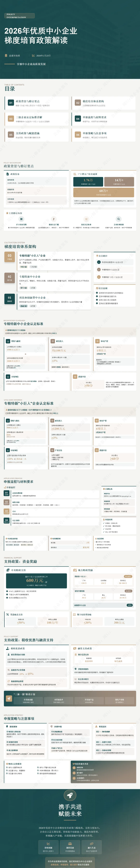This screenshot has height=868, width=140.
Task: Click the 骨干力量 tag
Action: pyautogui.click(x=24, y=288)
